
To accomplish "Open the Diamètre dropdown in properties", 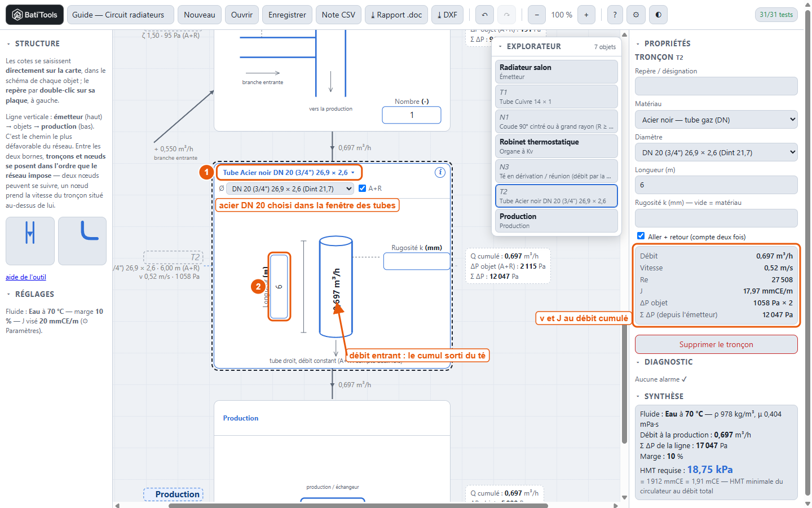I will (716, 152).
